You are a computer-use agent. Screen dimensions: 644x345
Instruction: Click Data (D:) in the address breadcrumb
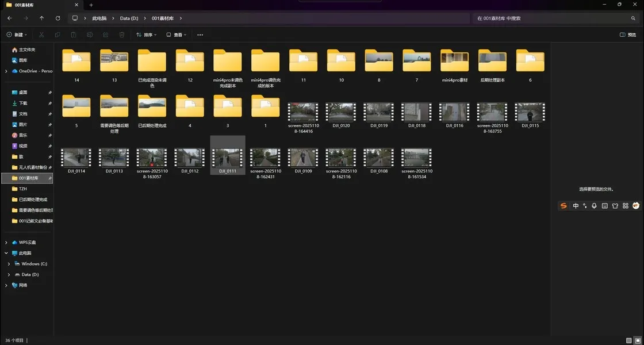coord(129,18)
